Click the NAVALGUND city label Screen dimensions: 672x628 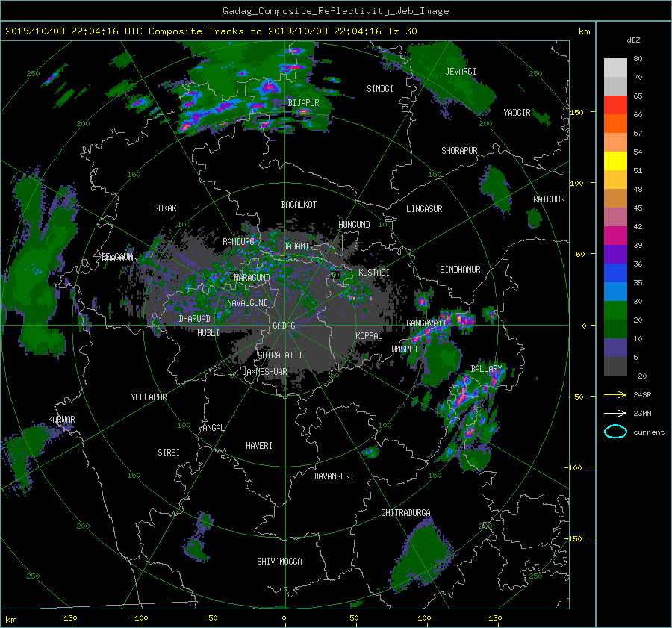tap(247, 303)
